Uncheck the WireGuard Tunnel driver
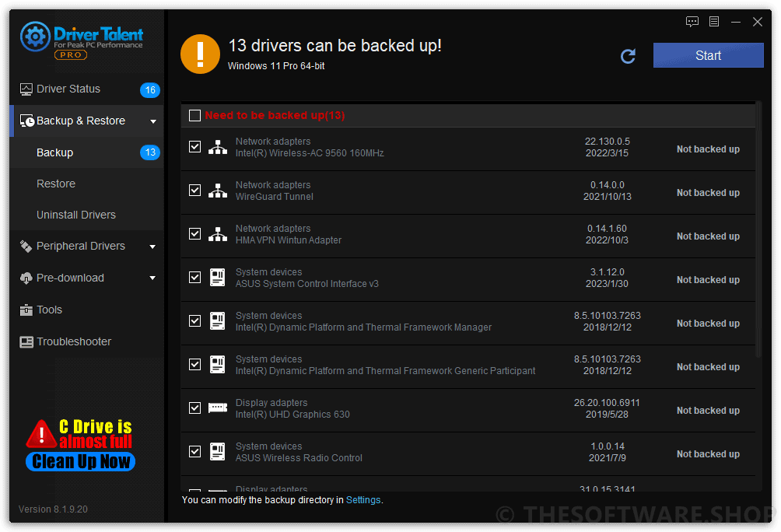Image resolution: width=781 pixels, height=532 pixels. (x=194, y=191)
